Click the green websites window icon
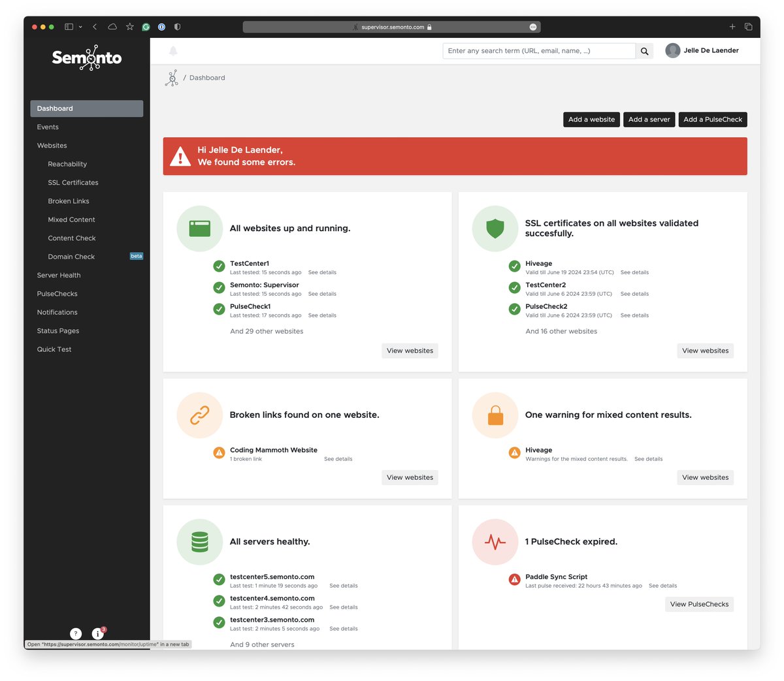The height and width of the screenshot is (681, 784). [x=200, y=229]
